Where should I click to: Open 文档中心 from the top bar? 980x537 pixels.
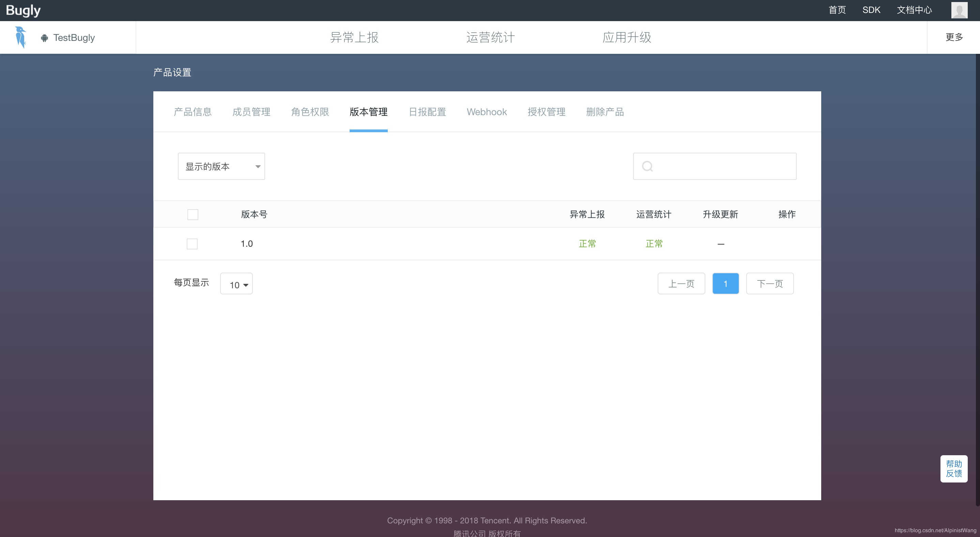[915, 10]
